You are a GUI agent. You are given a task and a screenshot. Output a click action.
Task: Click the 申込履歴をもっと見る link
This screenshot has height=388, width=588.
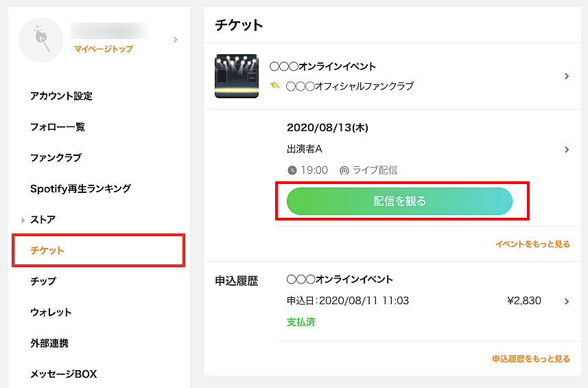tap(531, 359)
